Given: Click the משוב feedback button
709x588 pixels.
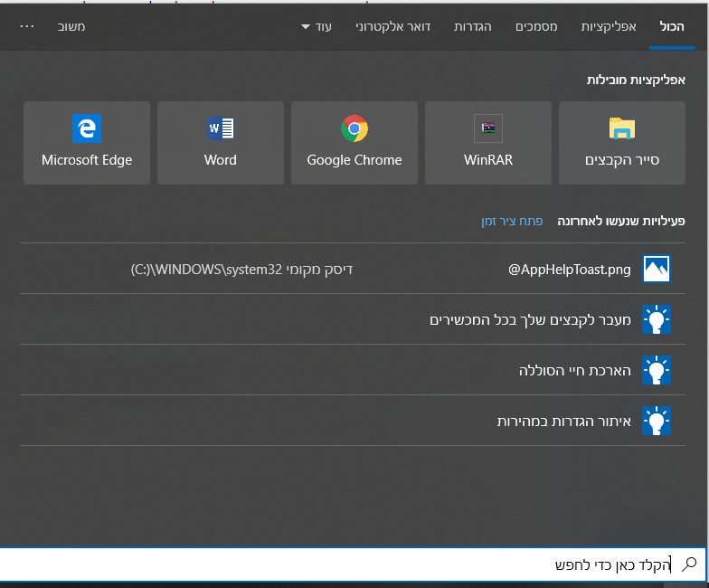Looking at the screenshot, I should tap(71, 27).
